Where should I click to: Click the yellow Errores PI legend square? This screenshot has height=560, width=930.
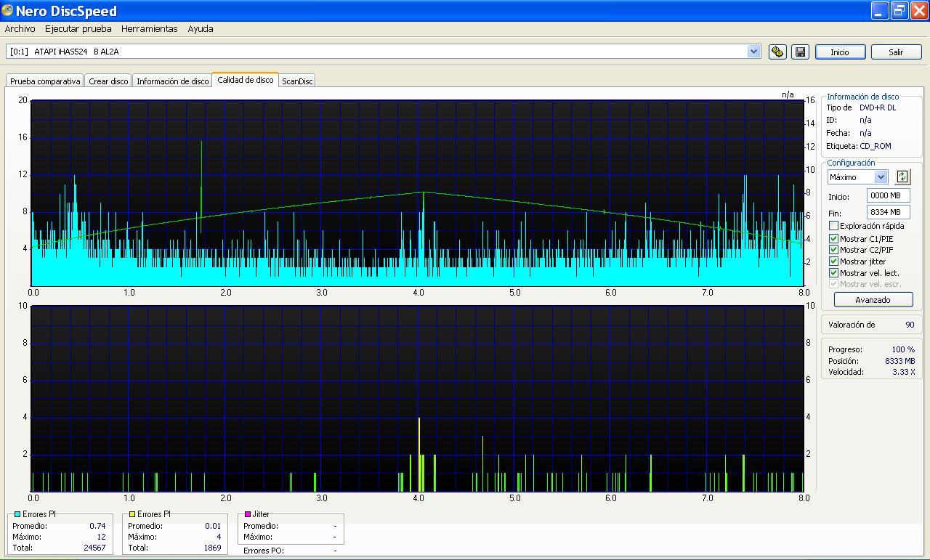click(132, 514)
